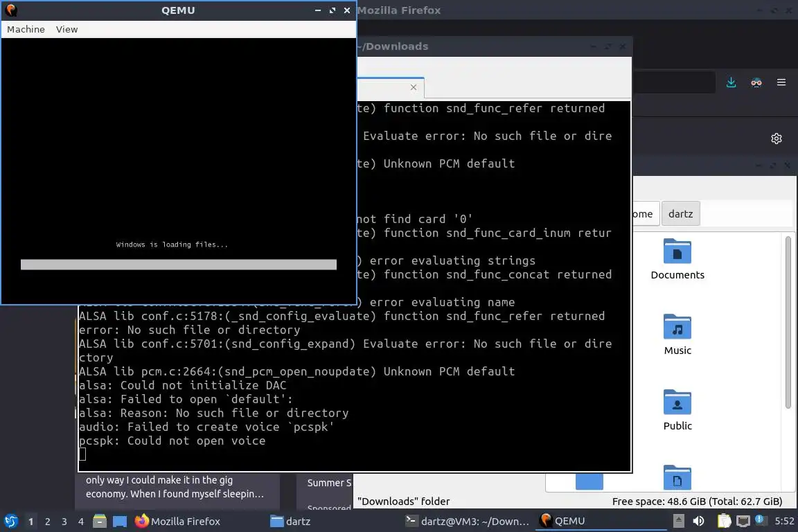Minimize the QEMU window
Image resolution: width=798 pixels, height=532 pixels.
click(317, 10)
